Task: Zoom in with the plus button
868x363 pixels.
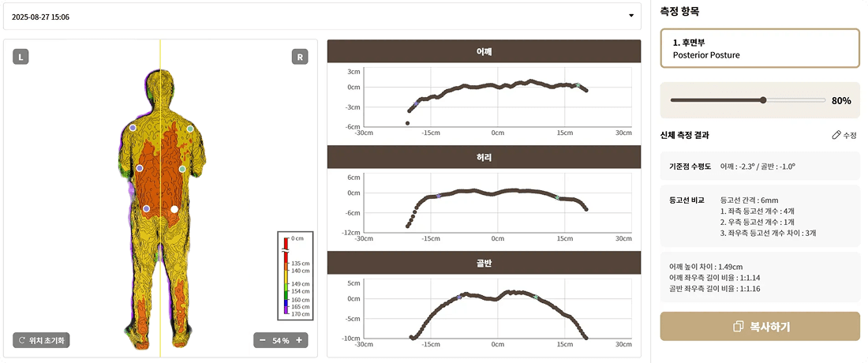Action: (x=299, y=340)
